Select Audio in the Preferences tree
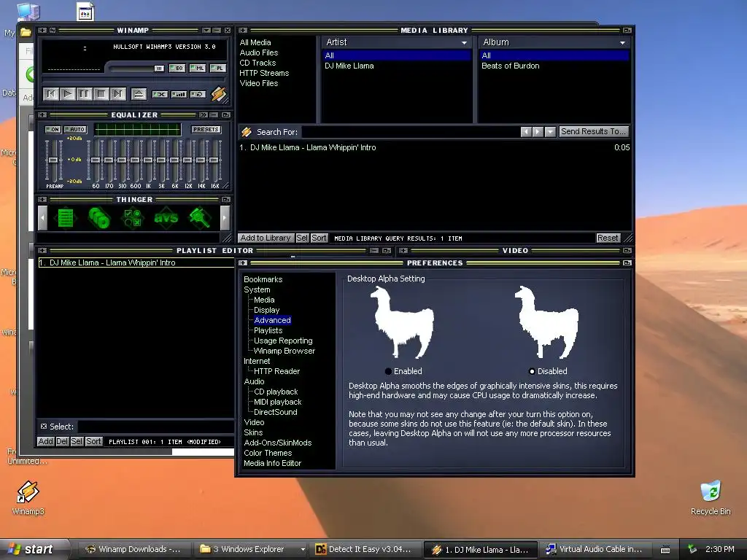This screenshot has height=560, width=747. (x=254, y=381)
